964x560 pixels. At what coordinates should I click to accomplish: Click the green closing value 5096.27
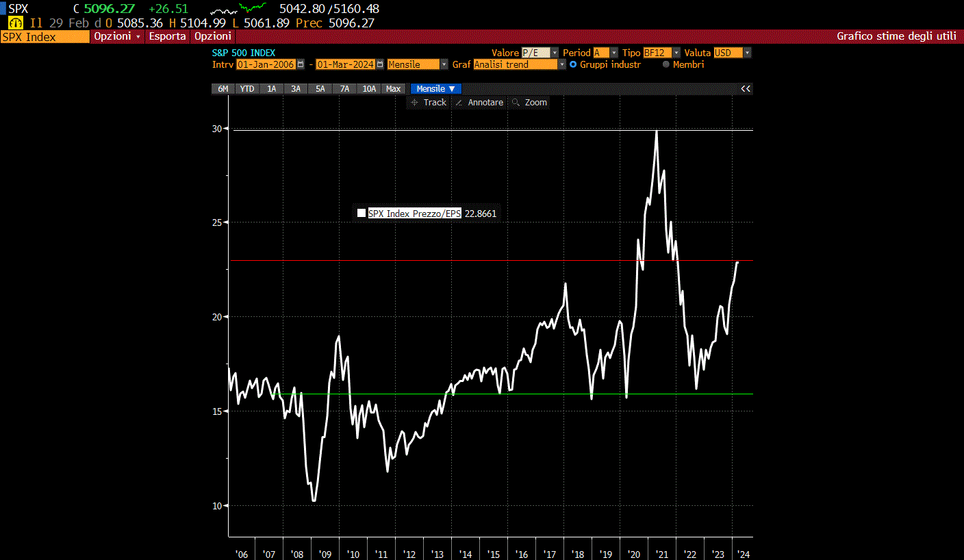click(110, 9)
